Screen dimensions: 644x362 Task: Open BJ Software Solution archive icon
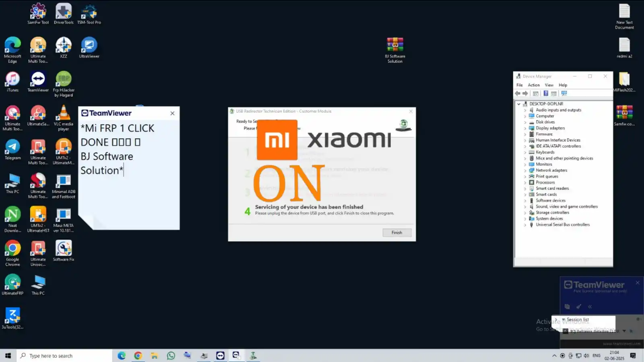point(395,50)
